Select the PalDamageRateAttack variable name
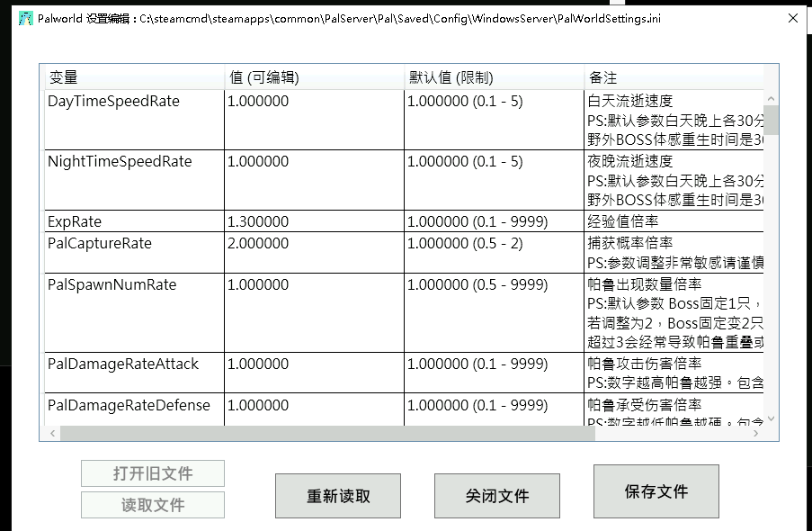The image size is (812, 531). click(x=123, y=364)
